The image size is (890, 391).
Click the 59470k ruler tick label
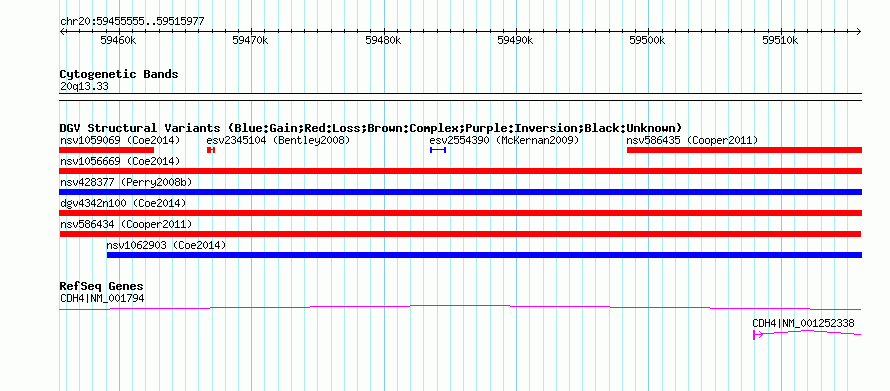coord(250,40)
